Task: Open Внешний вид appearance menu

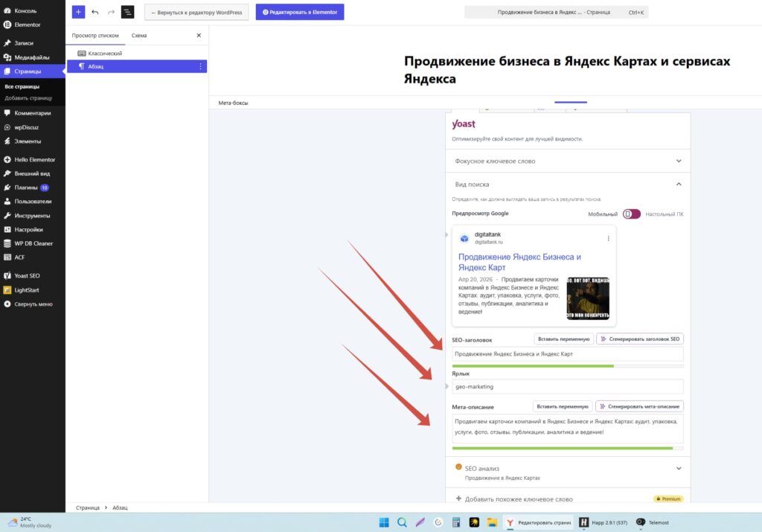Action: coord(33,173)
